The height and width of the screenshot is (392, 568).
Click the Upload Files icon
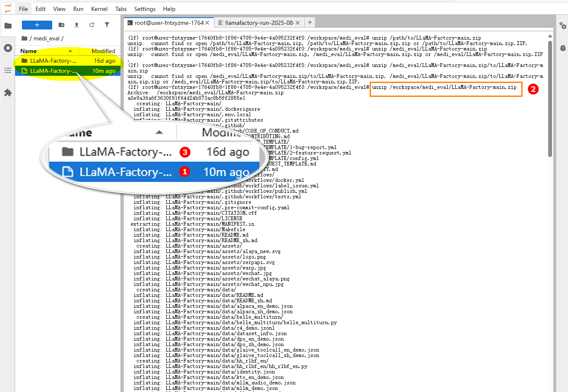[x=77, y=25]
